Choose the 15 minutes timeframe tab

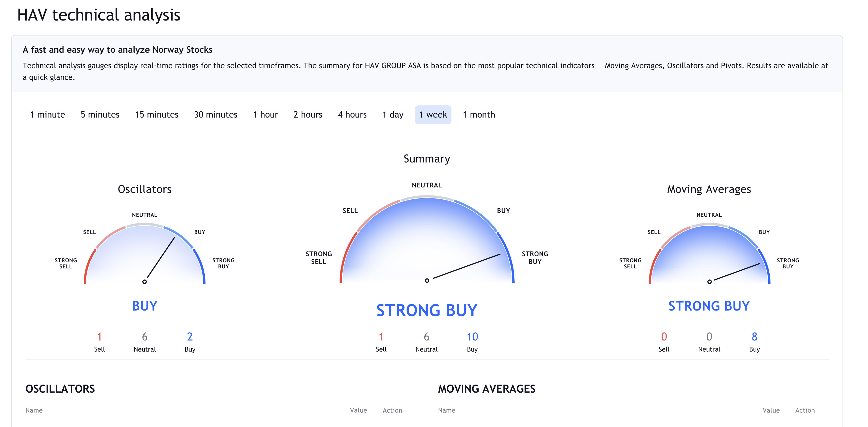coord(156,115)
